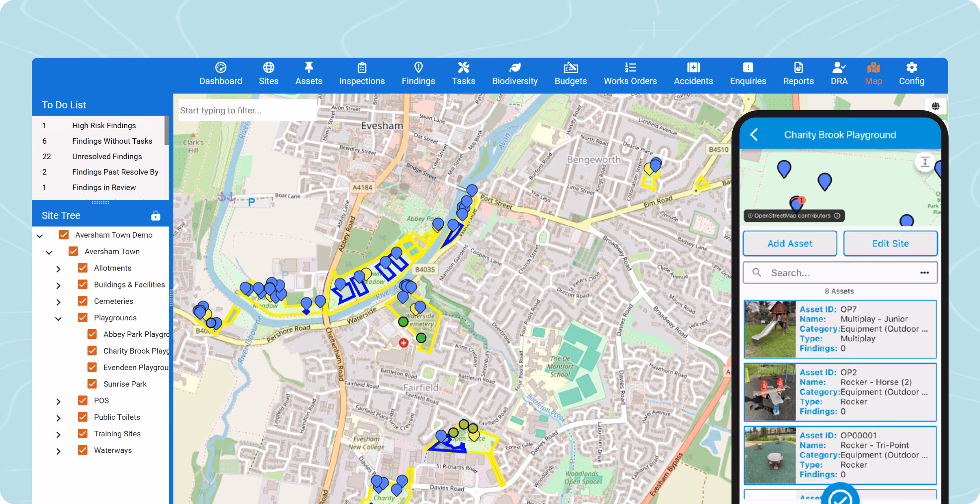This screenshot has width=980, height=504.
Task: Open the Map icon
Action: tap(873, 68)
